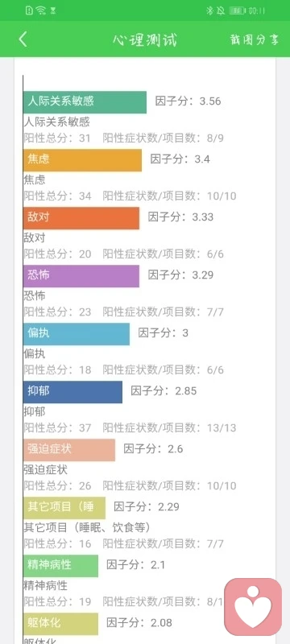Tap the hourglass status bar icon

[52, 10]
